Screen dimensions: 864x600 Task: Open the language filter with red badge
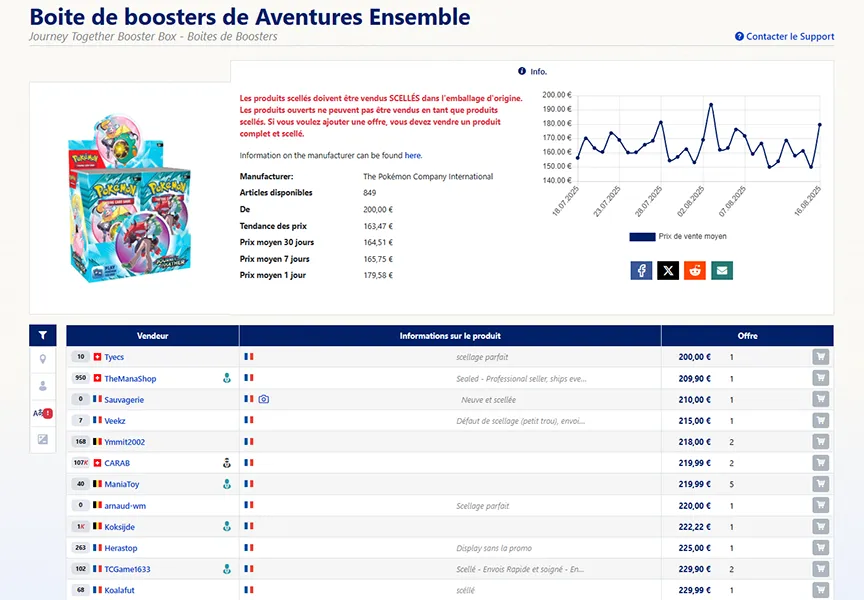tap(42, 413)
